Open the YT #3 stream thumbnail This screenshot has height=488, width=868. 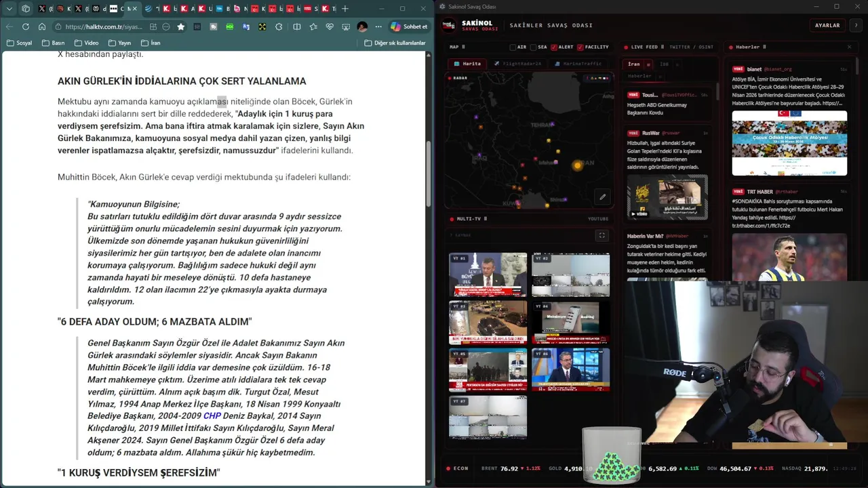click(x=488, y=323)
